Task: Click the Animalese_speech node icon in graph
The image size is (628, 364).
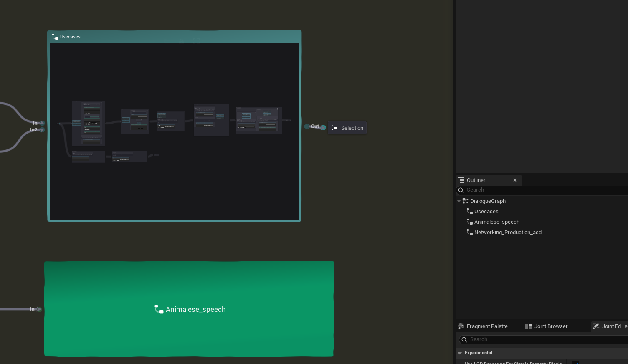Action: pyautogui.click(x=159, y=309)
